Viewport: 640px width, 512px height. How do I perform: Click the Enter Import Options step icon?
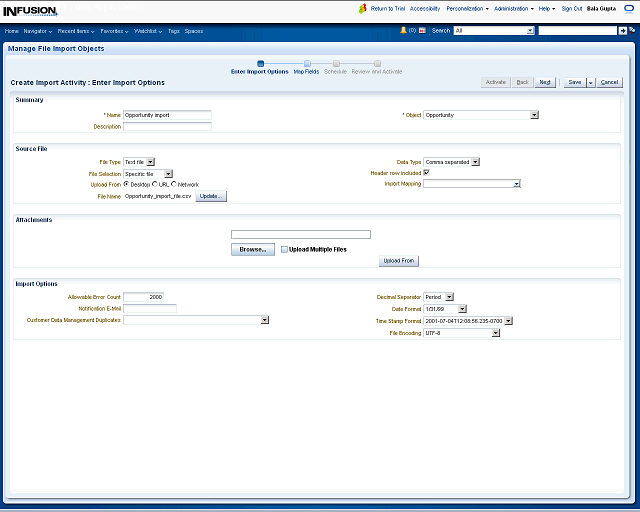[x=260, y=64]
